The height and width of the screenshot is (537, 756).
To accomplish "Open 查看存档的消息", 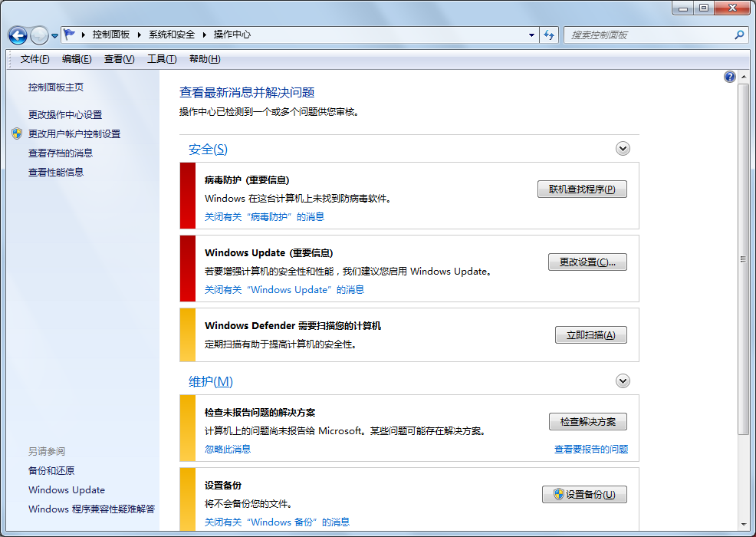I will (x=61, y=153).
